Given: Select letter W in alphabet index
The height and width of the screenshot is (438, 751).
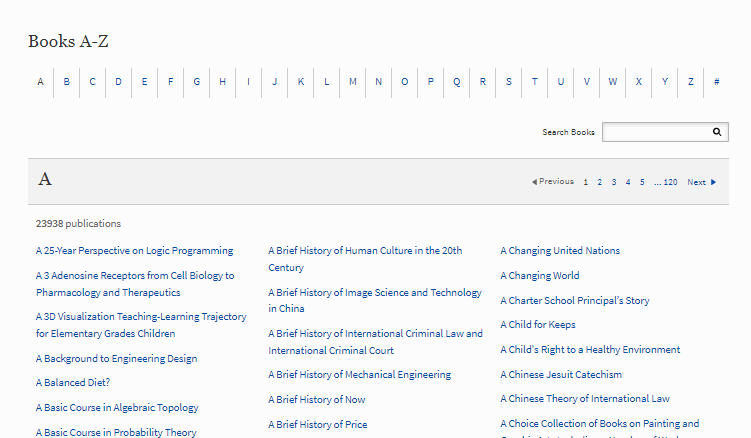Looking at the screenshot, I should 613,81.
